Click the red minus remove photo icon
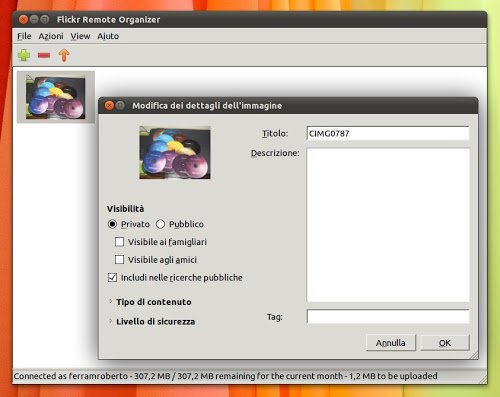 coord(44,55)
